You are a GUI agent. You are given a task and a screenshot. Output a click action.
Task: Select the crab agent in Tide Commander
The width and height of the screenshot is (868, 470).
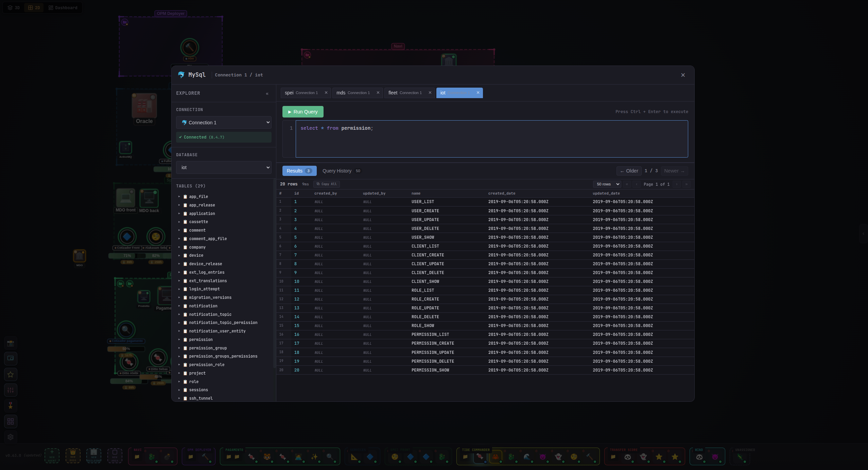(496, 456)
